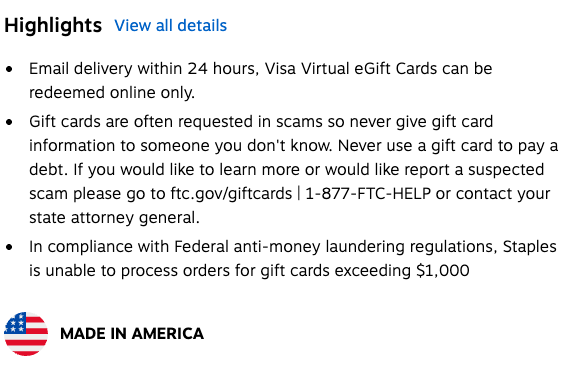Select the MADE IN AMERICA label
Image resolution: width=568 pixels, height=370 pixels.
pos(132,334)
